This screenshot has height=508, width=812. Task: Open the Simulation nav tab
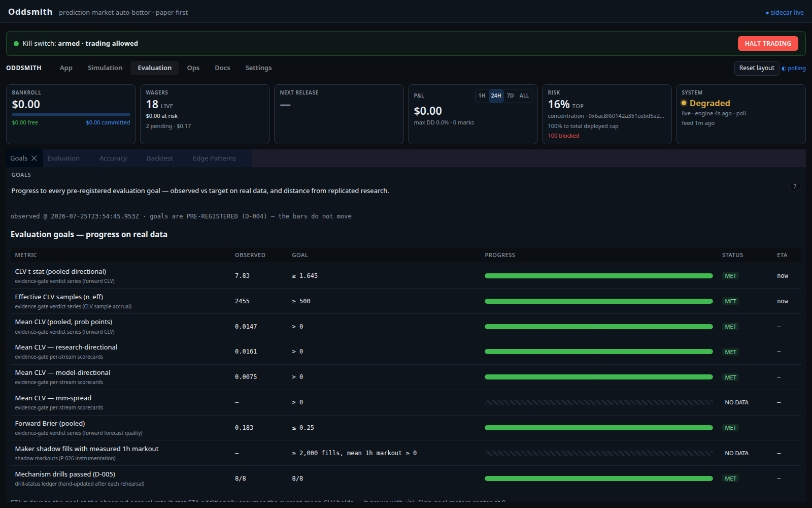click(x=105, y=68)
